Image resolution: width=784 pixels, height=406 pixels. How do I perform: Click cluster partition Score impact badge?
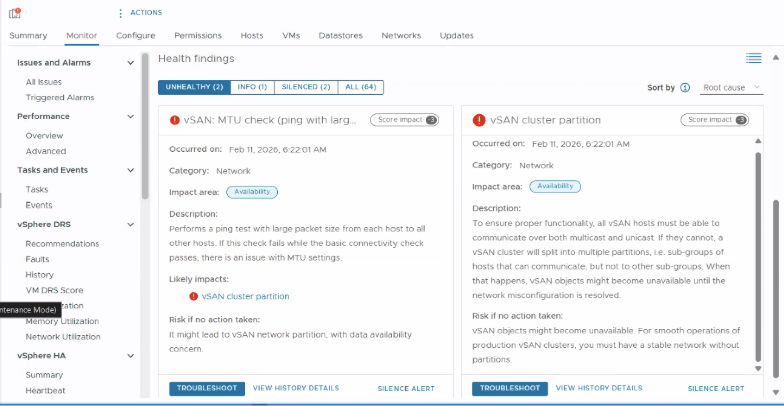click(x=714, y=120)
